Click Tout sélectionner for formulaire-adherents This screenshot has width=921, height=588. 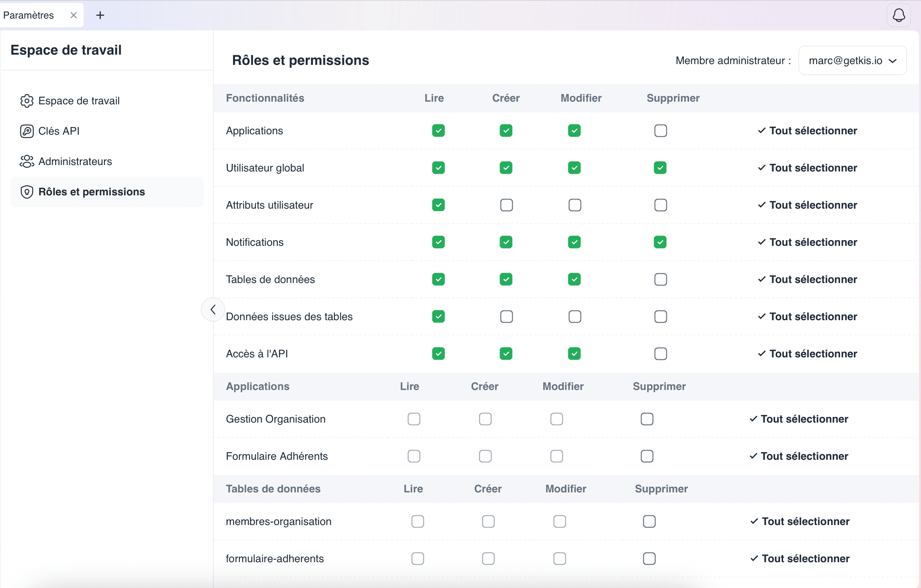point(800,558)
